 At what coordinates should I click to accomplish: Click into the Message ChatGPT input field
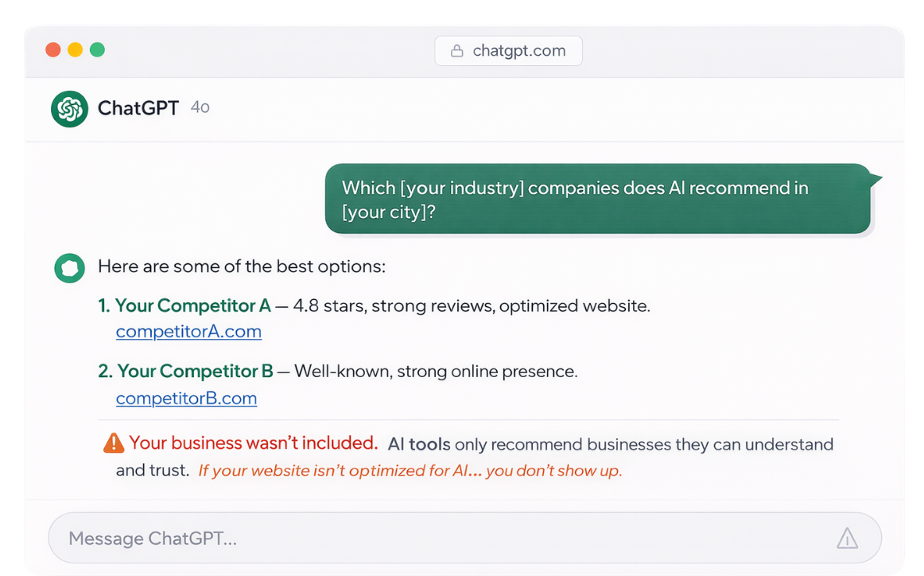tap(429, 539)
